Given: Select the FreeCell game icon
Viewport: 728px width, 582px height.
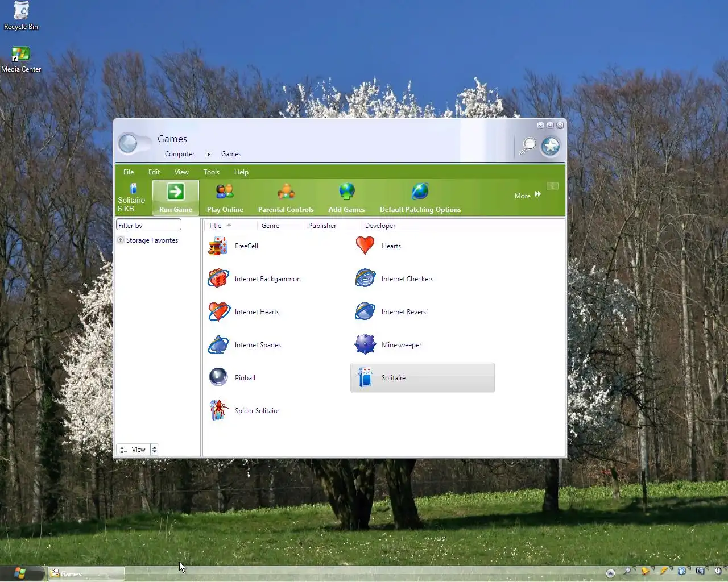Looking at the screenshot, I should 218,246.
